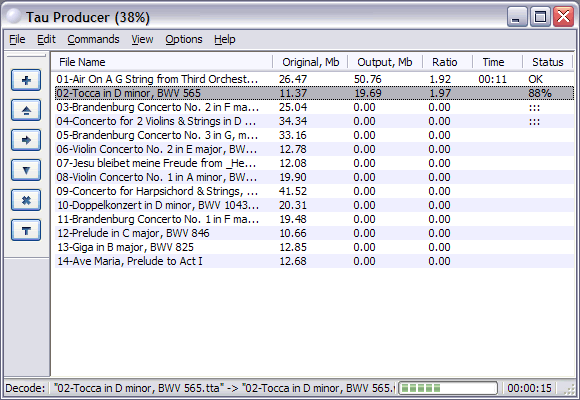The width and height of the screenshot is (580, 400).
Task: Select row 09-Concerto for Harpsichord & Strings
Action: (x=314, y=191)
